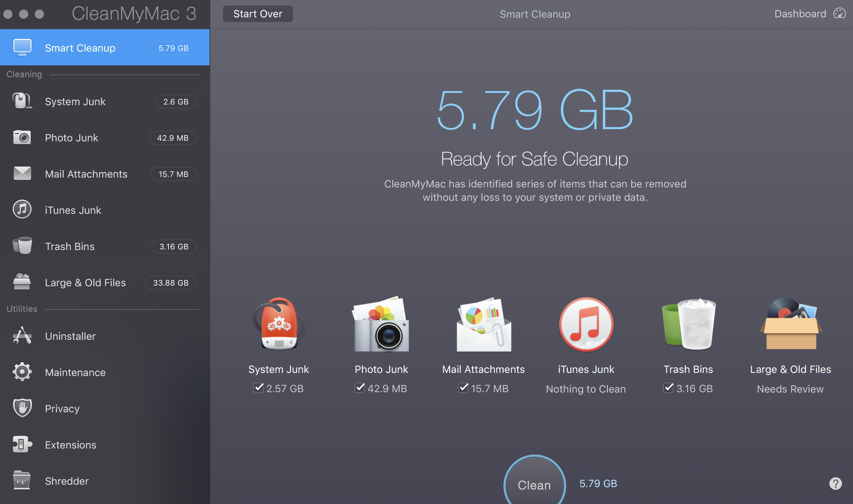Screen dimensions: 853x504
Task: Open the Dashboard link
Action: pos(801,14)
